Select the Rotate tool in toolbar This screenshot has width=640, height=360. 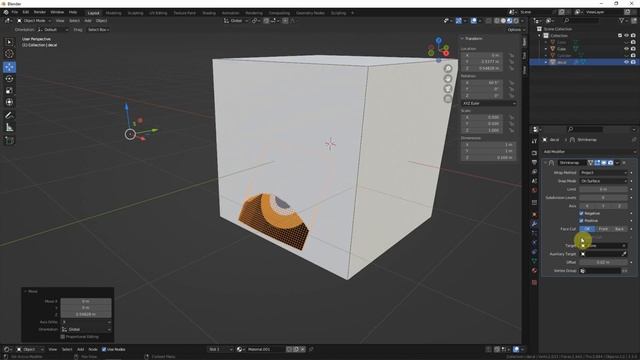tap(9, 78)
